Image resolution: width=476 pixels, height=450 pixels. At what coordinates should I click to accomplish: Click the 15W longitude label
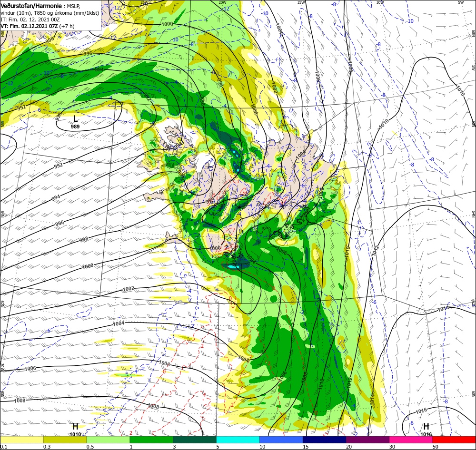pos(301,2)
